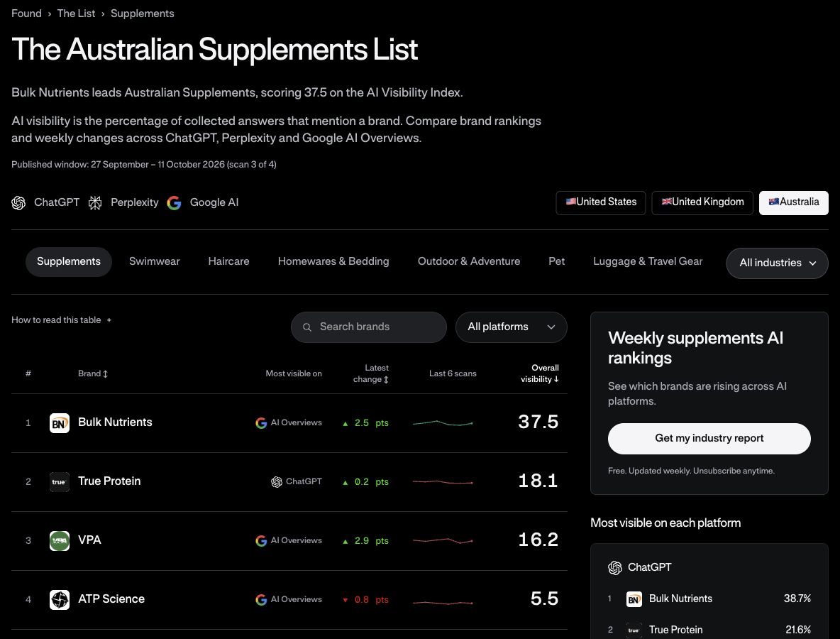Click the Perplexity logo icon
The width and height of the screenshot is (840, 639).
pos(95,202)
